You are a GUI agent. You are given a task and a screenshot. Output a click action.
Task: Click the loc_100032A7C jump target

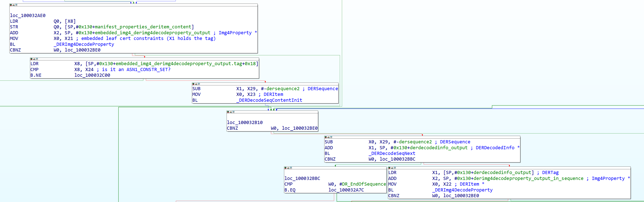click(x=346, y=190)
